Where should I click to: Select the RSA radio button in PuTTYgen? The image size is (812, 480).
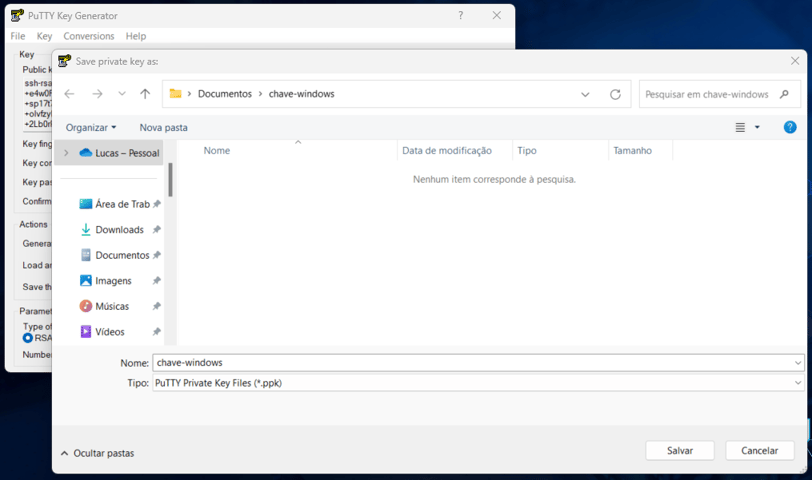tap(28, 338)
